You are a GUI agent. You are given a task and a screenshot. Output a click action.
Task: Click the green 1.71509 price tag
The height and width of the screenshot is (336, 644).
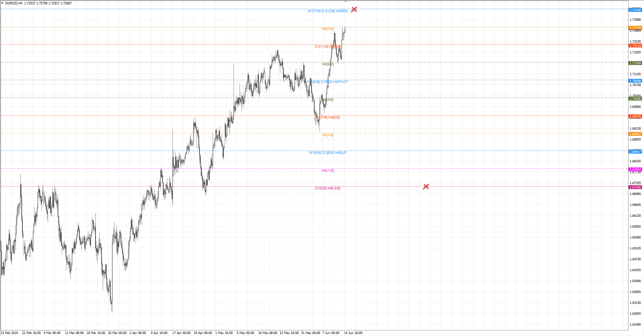(635, 63)
